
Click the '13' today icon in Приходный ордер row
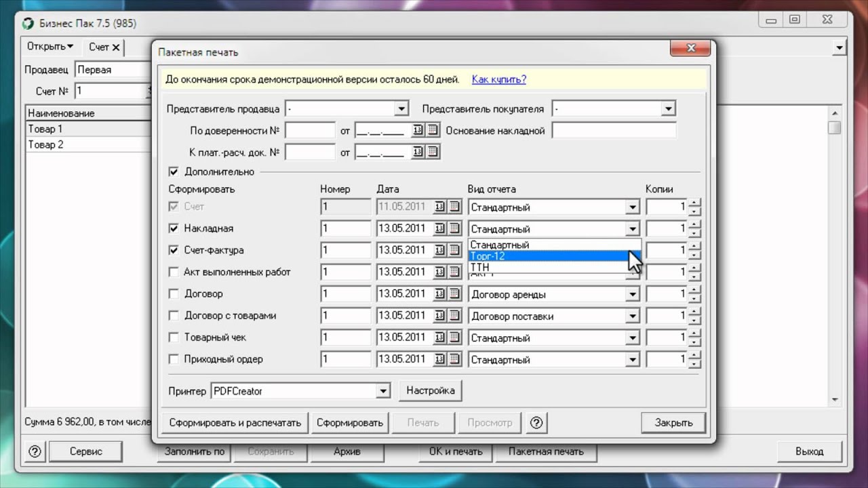click(x=439, y=359)
